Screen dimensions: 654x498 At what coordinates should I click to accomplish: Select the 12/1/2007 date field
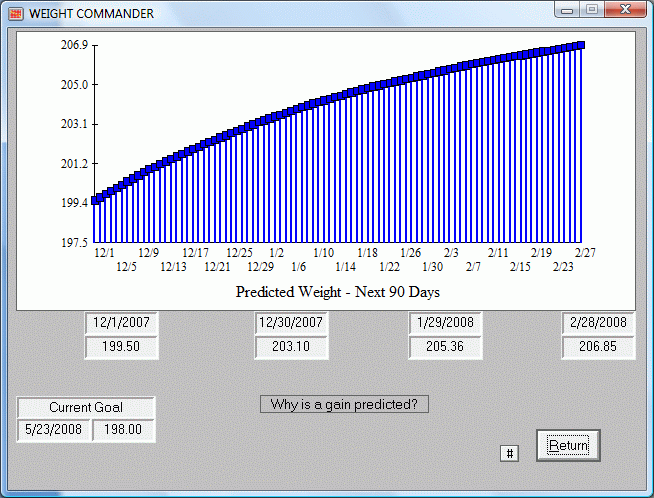coord(120,323)
